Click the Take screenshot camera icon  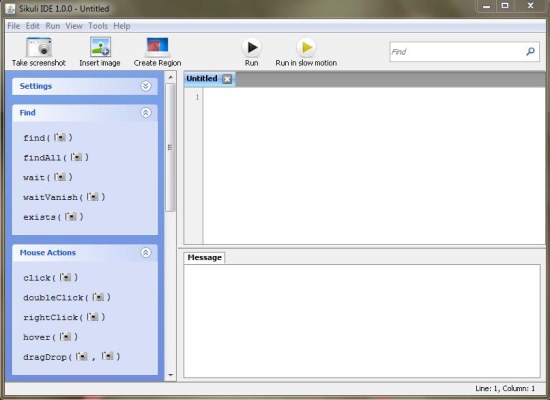coord(39,47)
